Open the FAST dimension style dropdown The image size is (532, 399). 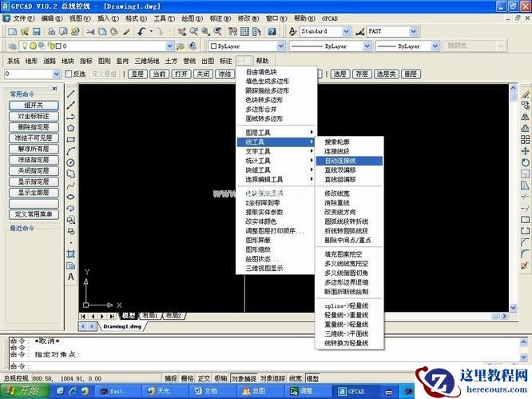[413, 31]
